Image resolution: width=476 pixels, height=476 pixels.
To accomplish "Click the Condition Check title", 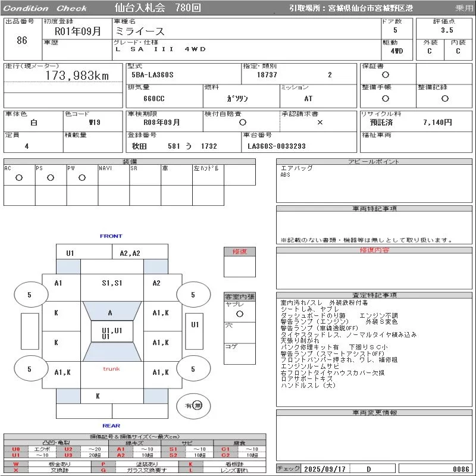I will point(46,8).
